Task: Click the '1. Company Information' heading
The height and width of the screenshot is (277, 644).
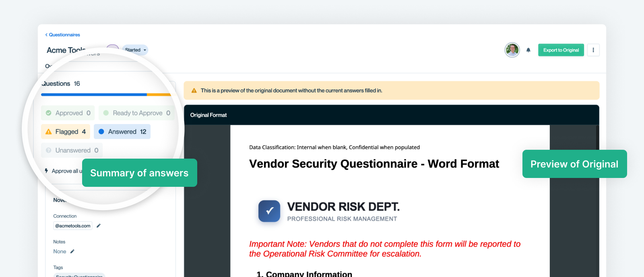Action: tap(304, 274)
